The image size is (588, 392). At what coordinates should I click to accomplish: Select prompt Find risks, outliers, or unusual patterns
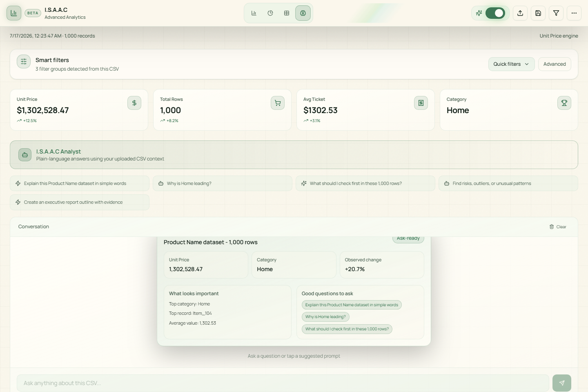tap(508, 183)
